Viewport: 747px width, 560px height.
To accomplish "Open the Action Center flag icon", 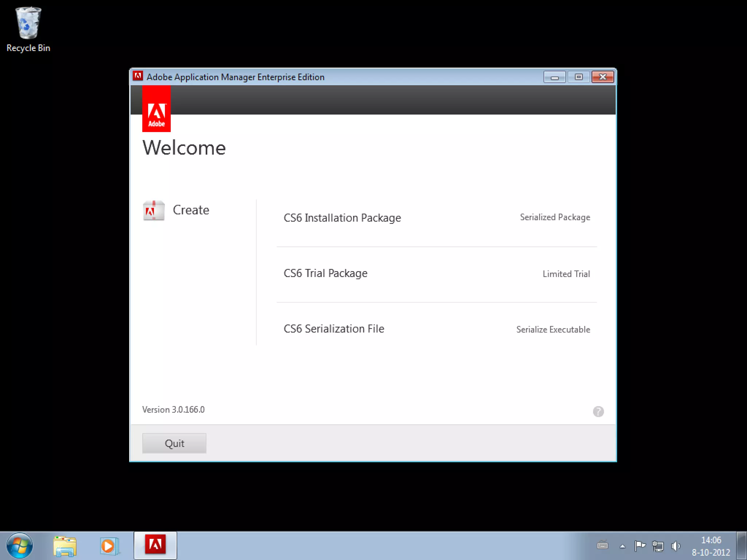I will (x=640, y=545).
